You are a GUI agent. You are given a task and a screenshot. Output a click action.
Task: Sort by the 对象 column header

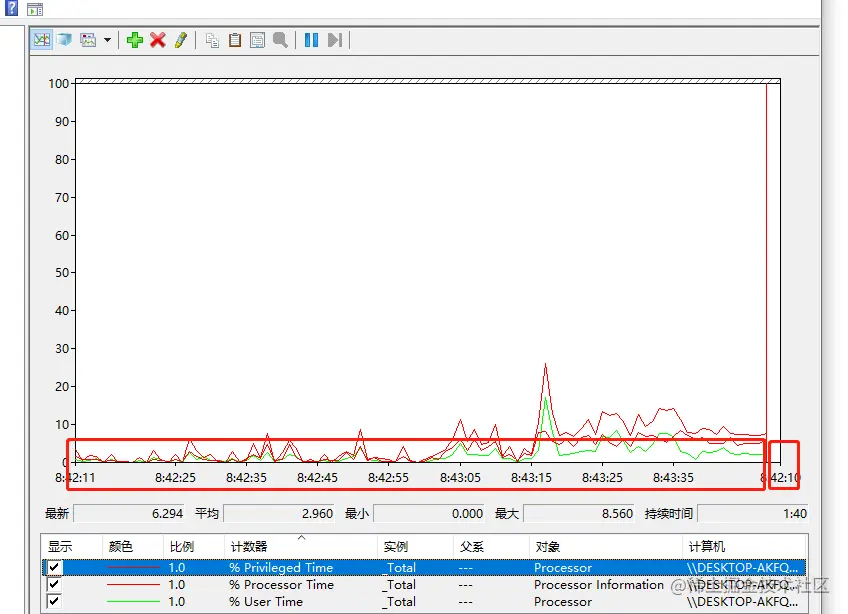pyautogui.click(x=547, y=546)
